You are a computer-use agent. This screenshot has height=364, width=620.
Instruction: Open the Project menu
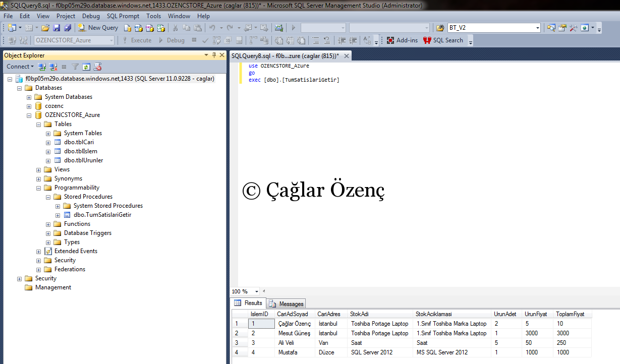[66, 16]
